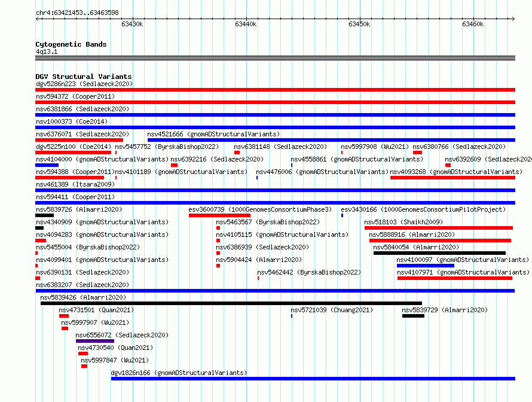This screenshot has width=532, height=402.
Task: Click the esv3430166 (1000GenomesConsortiumPilotProject) label
Action: (x=423, y=209)
